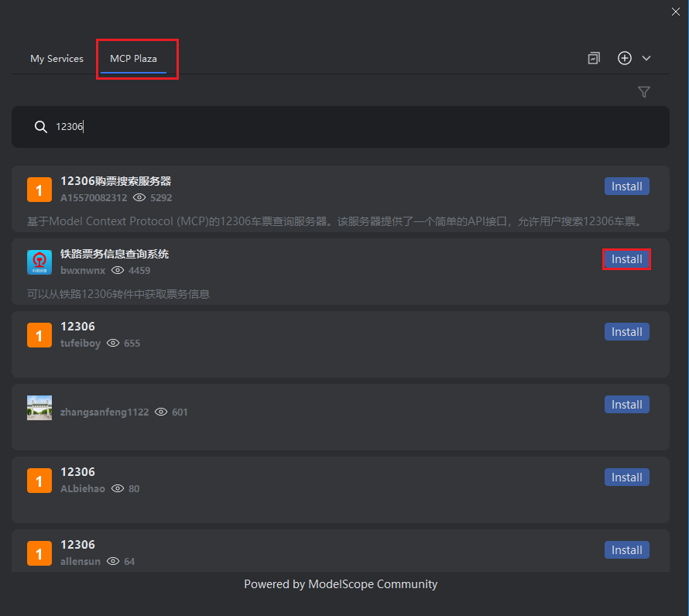689x616 pixels.
Task: Install tufeiboy's 12306 service
Action: tap(626, 332)
